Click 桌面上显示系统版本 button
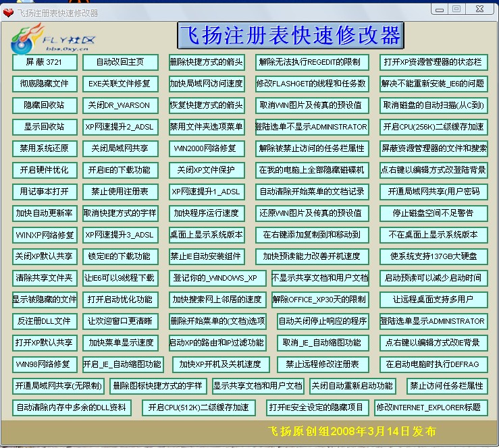The width and height of the screenshot is (499, 448). (207, 235)
